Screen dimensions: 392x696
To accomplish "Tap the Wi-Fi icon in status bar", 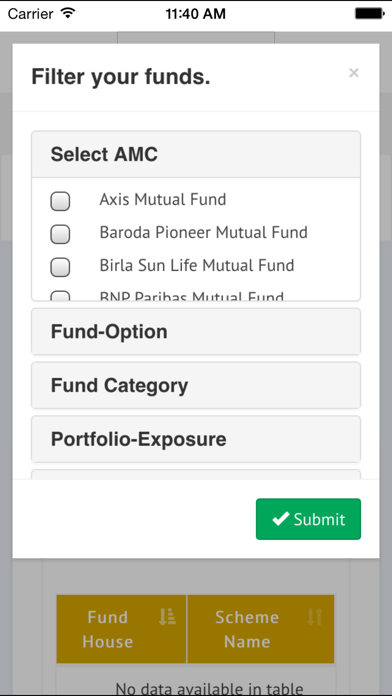I will (x=68, y=13).
